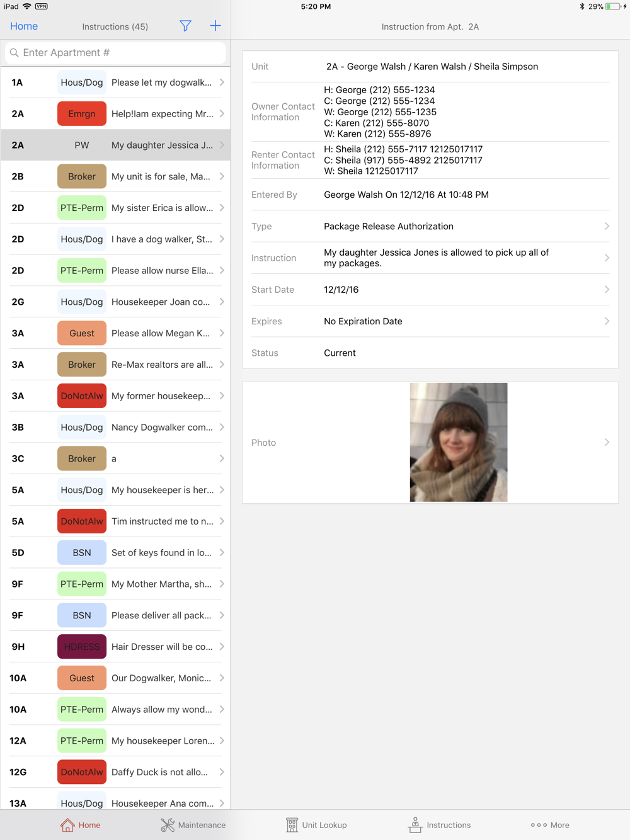Viewport: 630px width, 840px height.
Task: Expand the Start Date row chevron
Action: 607,290
